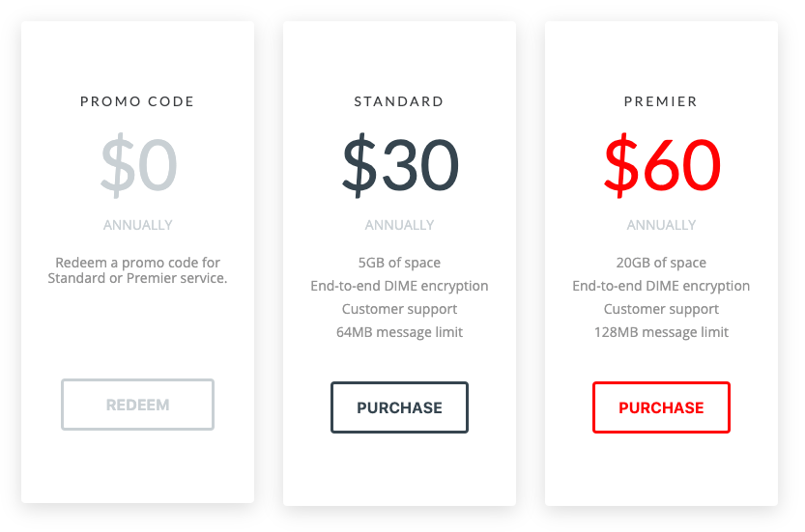The image size is (805, 532).
Task: Select the PROMO CODE heading
Action: tap(137, 101)
